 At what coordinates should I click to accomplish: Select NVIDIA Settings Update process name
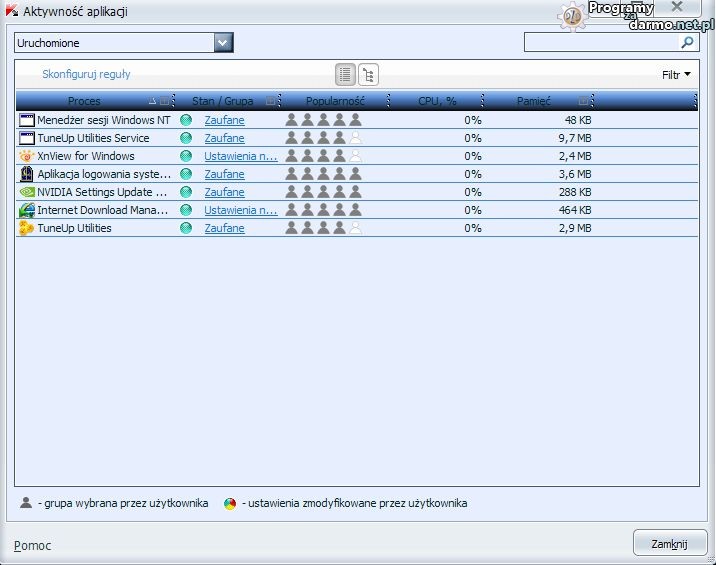[x=102, y=192]
